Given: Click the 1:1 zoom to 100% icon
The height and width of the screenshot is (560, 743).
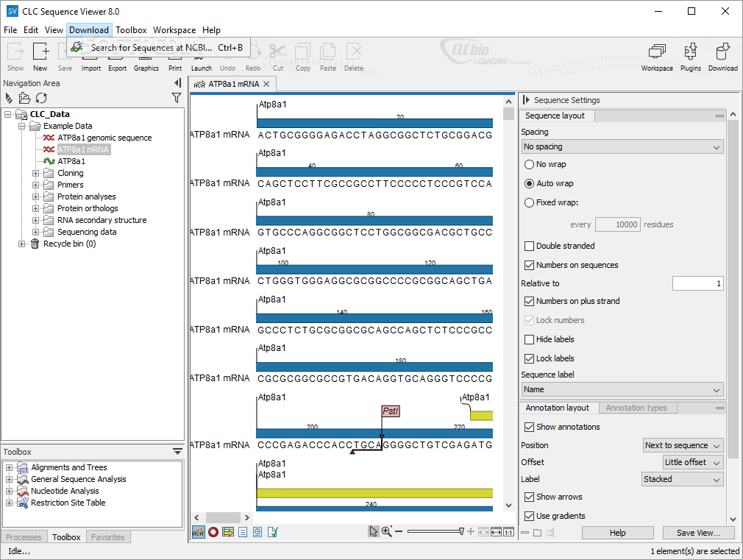Looking at the screenshot, I should (508, 532).
